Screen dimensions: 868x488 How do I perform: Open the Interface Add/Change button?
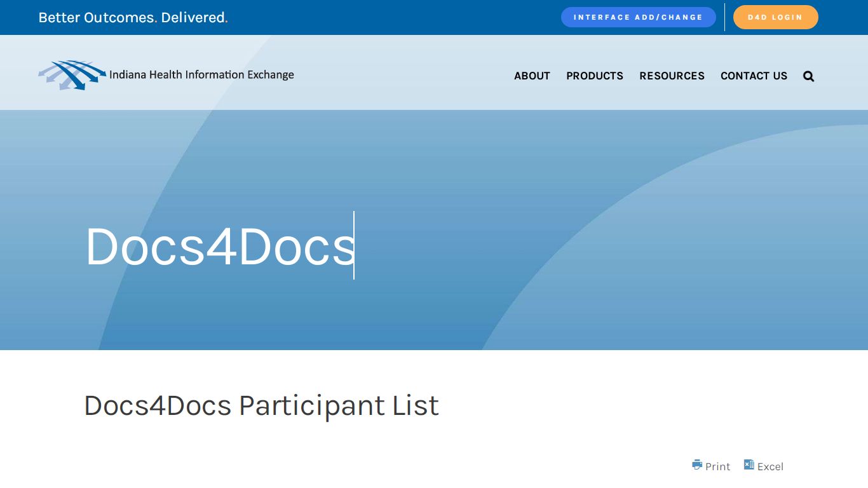pyautogui.click(x=638, y=17)
